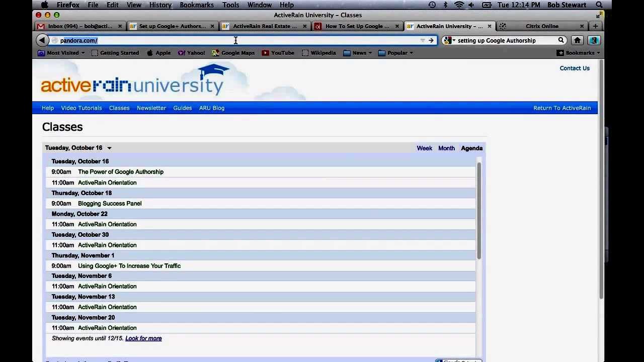Open the Yahoo! bookmark
The height and width of the screenshot is (362, 644).
[191, 53]
